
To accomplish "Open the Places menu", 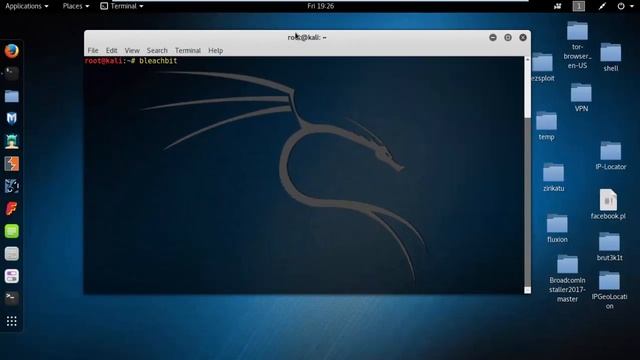I will pyautogui.click(x=76, y=6).
